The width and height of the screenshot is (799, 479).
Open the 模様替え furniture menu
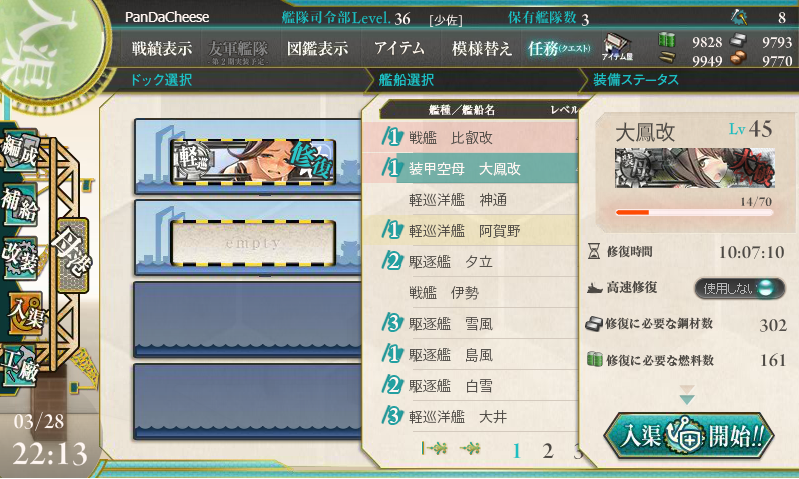coord(482,48)
